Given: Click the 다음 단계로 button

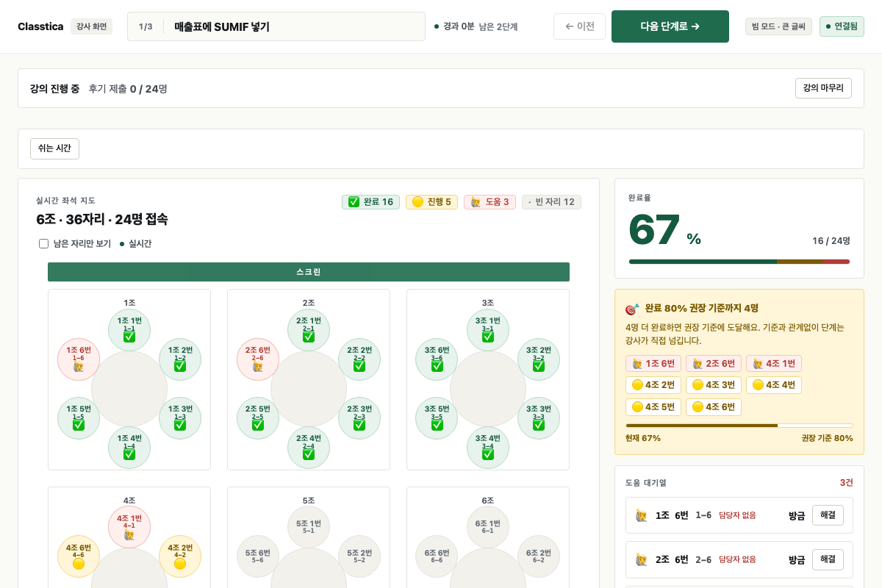Looking at the screenshot, I should coord(670,26).
